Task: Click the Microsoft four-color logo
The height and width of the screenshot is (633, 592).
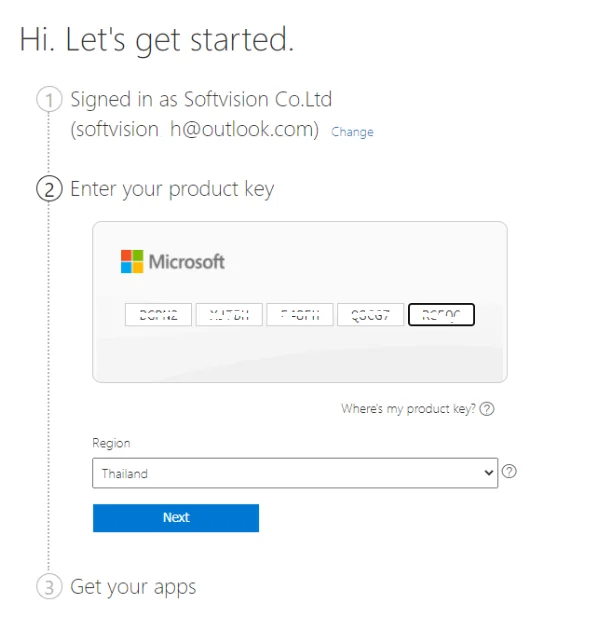Action: point(132,262)
